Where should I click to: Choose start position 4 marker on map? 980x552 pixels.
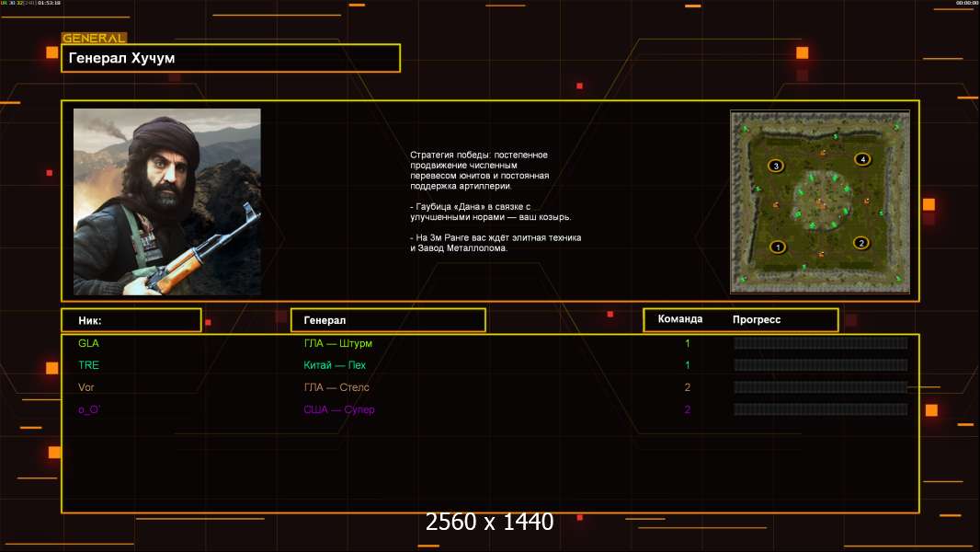tap(861, 159)
